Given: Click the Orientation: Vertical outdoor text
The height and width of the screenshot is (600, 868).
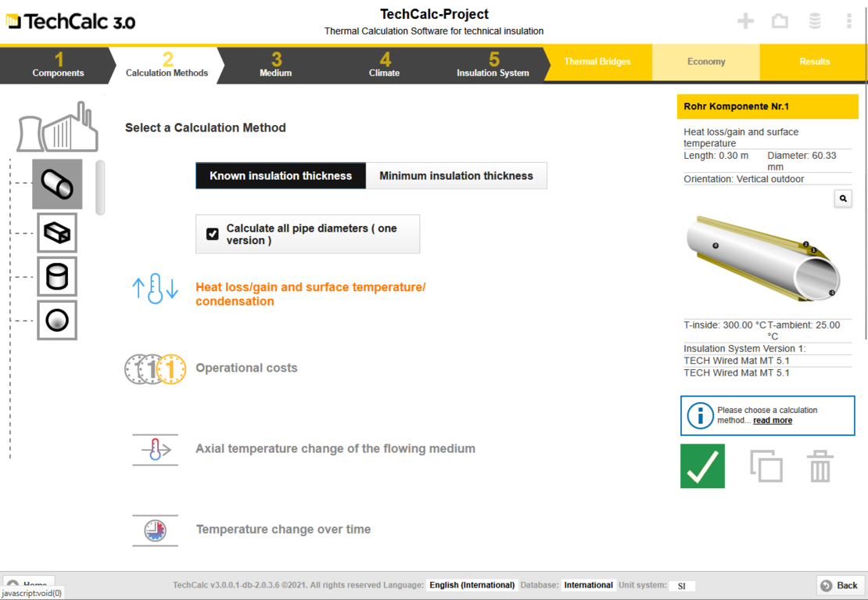Looking at the screenshot, I should [x=744, y=179].
